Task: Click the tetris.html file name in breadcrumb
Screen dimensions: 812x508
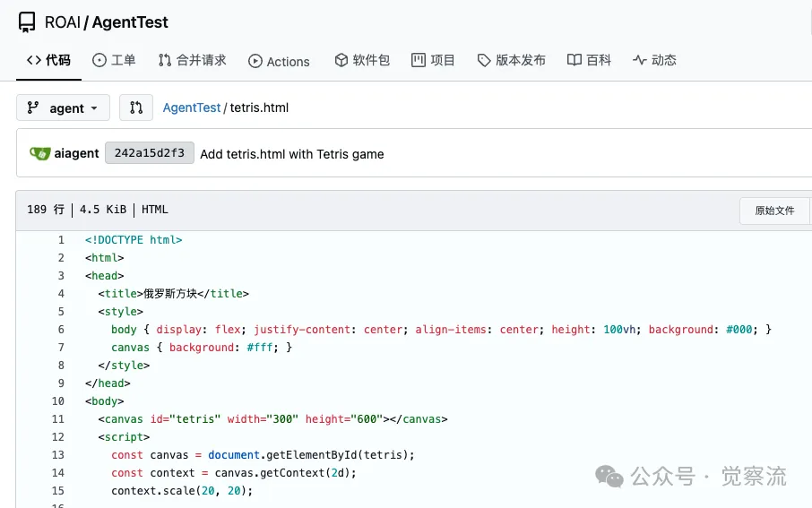Action: pos(259,108)
